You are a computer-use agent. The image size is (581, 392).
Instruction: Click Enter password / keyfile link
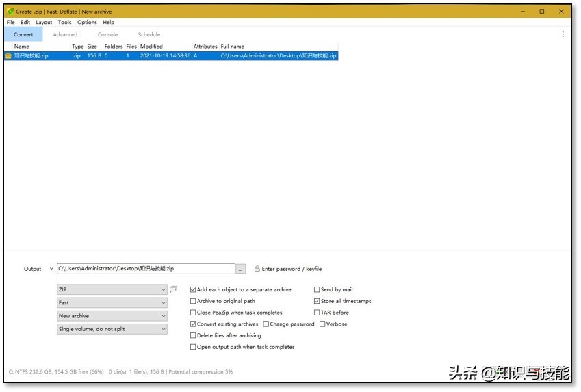tap(292, 269)
